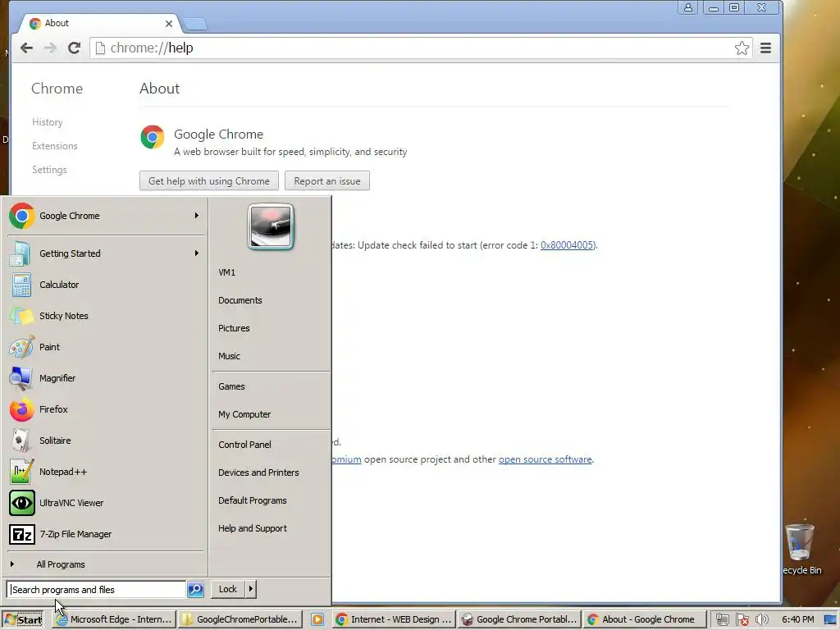
Task: Go forward in Chrome
Action: pyautogui.click(x=50, y=48)
